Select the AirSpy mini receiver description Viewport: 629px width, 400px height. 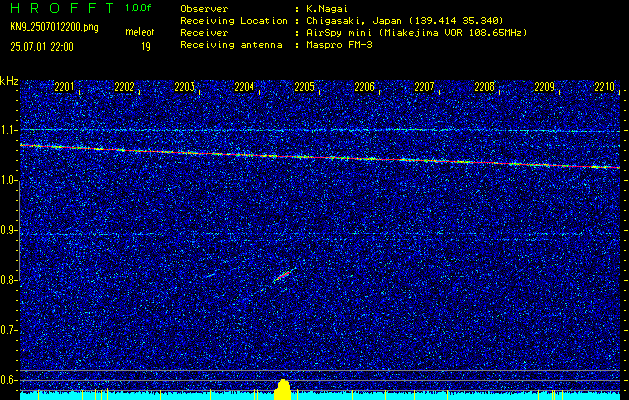(416, 32)
